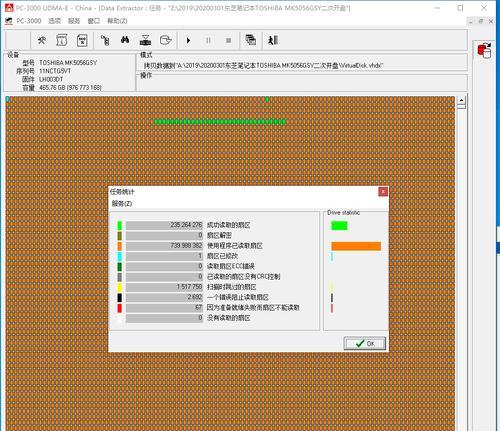Close the 任务统计 dialog with red X
500x431 pixels.
tap(383, 192)
